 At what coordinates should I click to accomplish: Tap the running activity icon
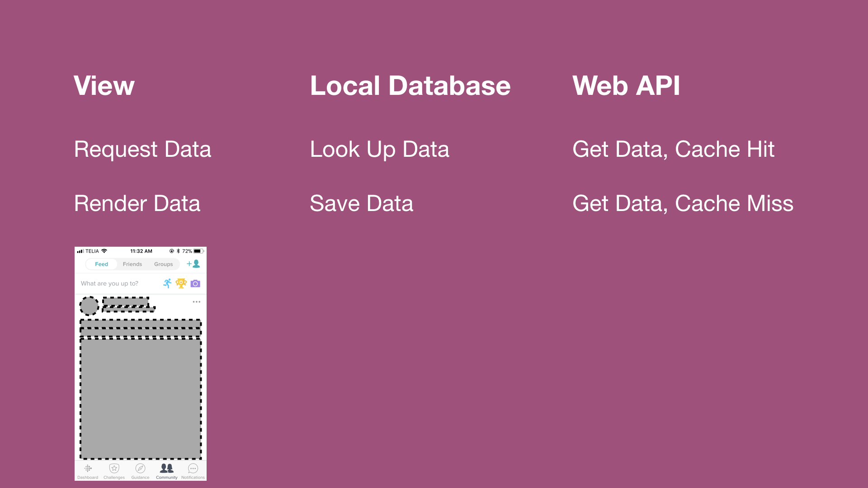(x=167, y=283)
